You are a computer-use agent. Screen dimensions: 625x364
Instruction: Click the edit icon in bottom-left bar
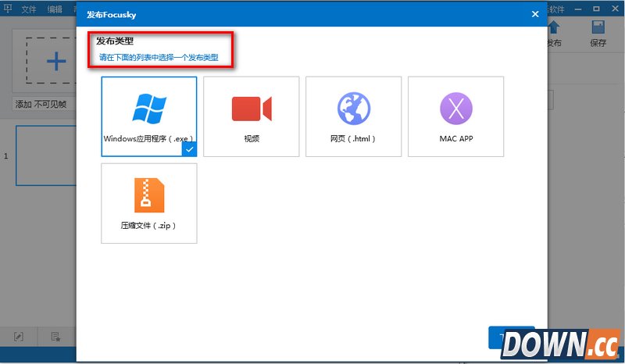tap(19, 337)
